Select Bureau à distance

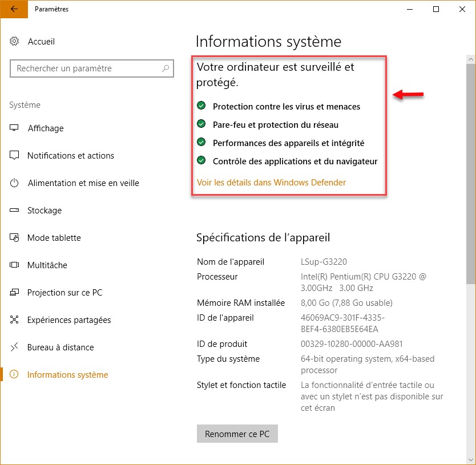[x=60, y=347]
